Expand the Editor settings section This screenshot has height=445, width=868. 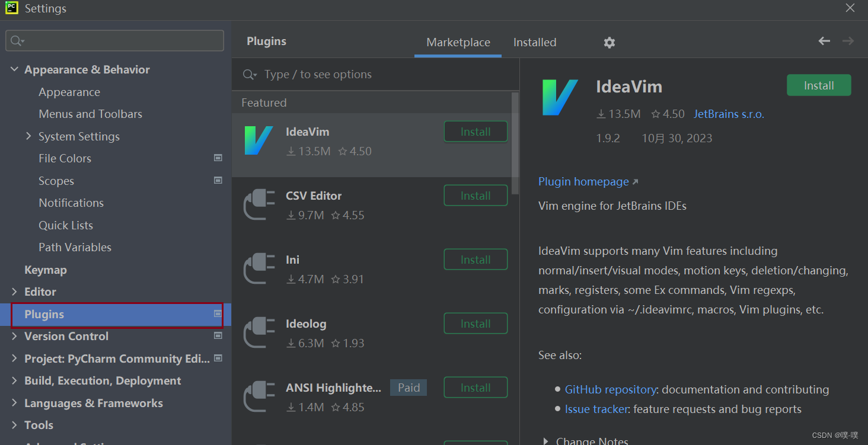click(x=14, y=292)
